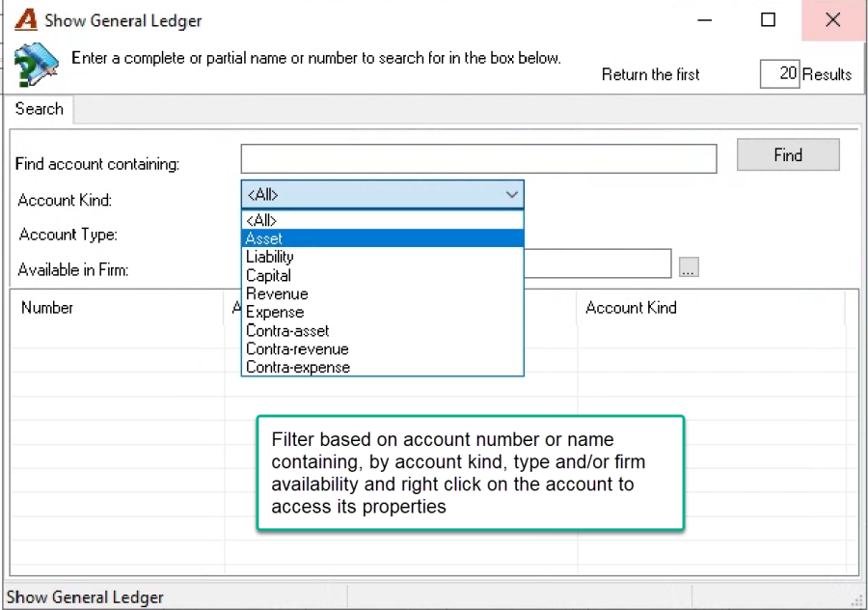Sort by the Account Kind column header

[x=711, y=308]
